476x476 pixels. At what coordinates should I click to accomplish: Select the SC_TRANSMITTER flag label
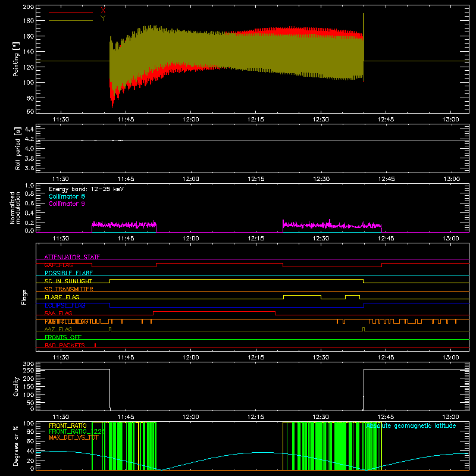(68, 289)
